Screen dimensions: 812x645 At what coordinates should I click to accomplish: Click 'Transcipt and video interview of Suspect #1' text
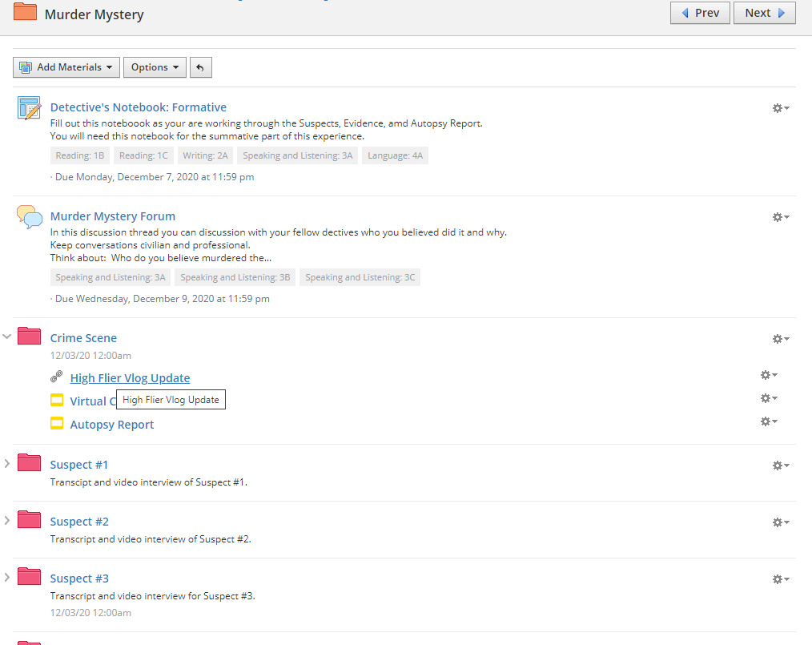[149, 482]
